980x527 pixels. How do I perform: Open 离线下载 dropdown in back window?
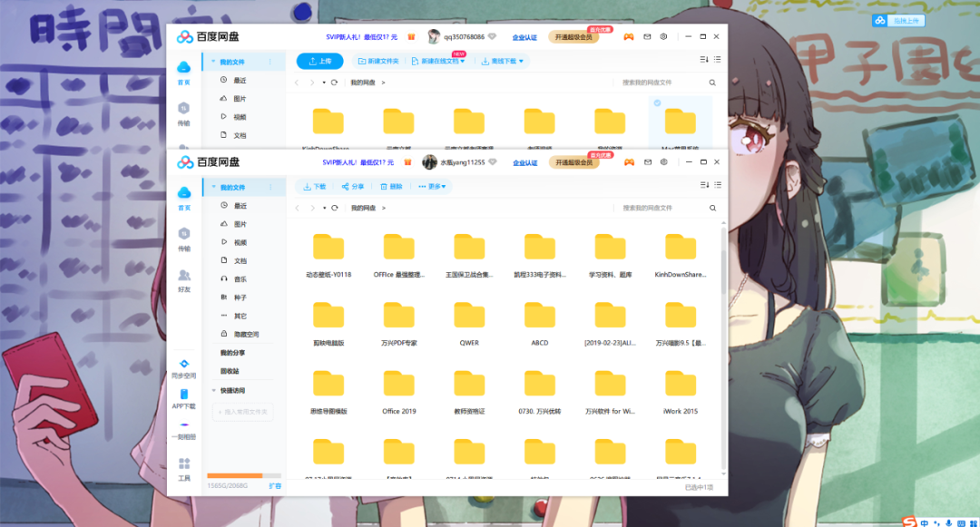point(502,61)
